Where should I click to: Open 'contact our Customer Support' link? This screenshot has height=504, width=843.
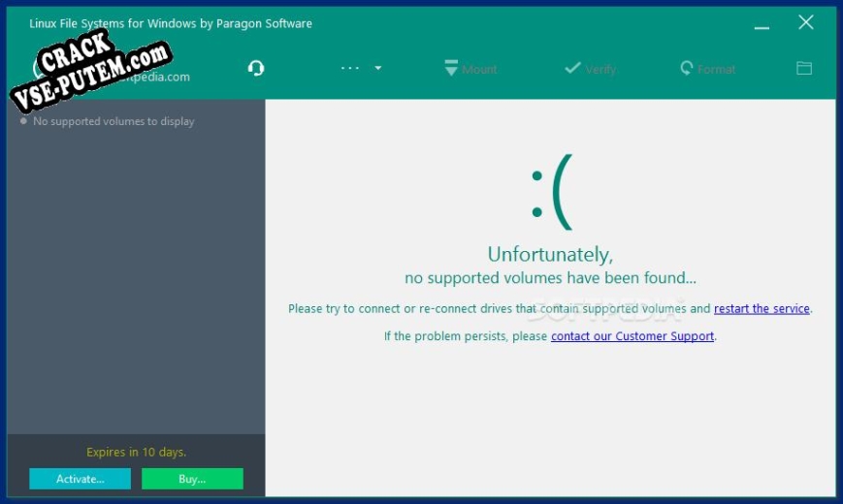pyautogui.click(x=632, y=335)
